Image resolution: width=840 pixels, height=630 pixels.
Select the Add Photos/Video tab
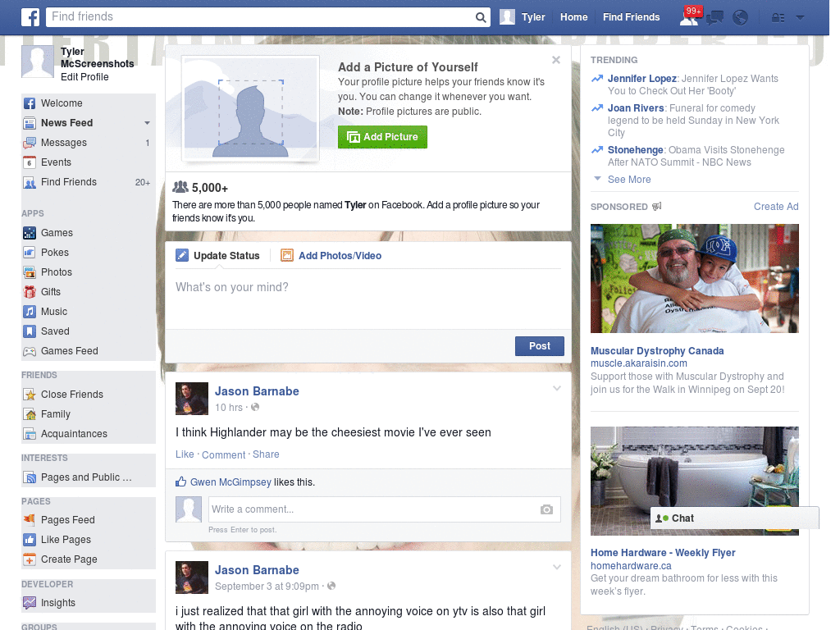(x=331, y=256)
